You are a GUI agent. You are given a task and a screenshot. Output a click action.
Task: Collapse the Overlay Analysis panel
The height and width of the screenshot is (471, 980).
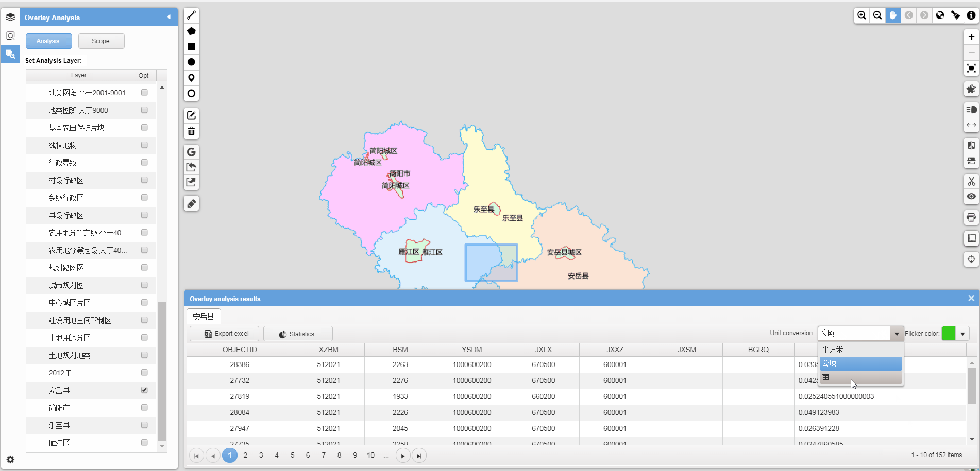click(169, 17)
